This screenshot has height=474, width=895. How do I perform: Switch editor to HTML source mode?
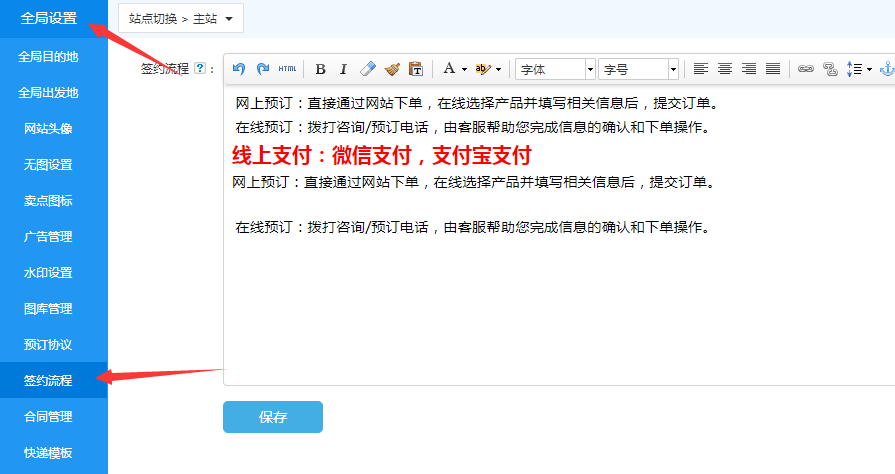tap(287, 69)
